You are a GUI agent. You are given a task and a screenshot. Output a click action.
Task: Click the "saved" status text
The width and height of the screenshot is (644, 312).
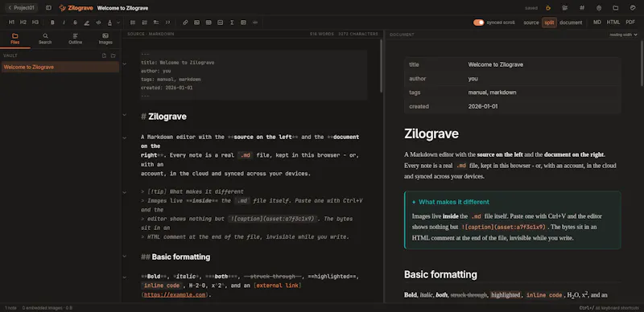[531, 8]
